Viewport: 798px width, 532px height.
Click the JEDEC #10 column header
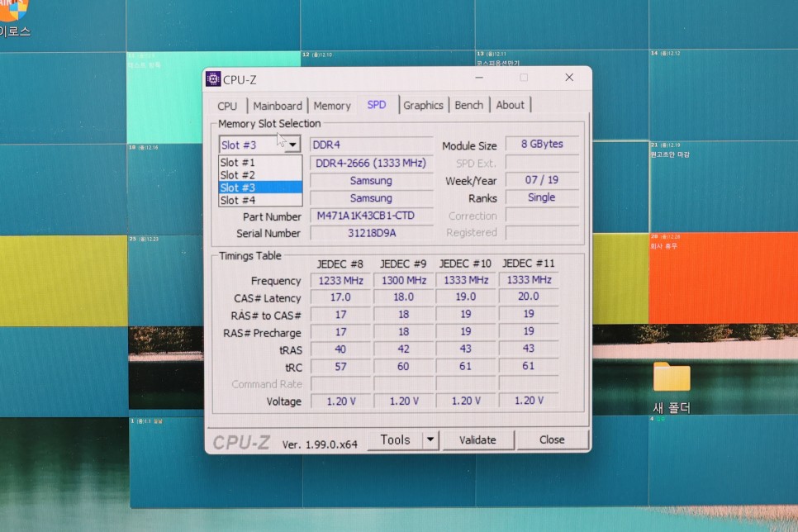[465, 264]
